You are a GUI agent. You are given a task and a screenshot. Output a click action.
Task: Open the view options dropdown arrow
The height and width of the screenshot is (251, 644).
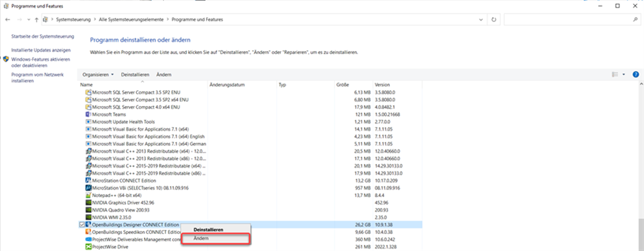[x=623, y=75]
